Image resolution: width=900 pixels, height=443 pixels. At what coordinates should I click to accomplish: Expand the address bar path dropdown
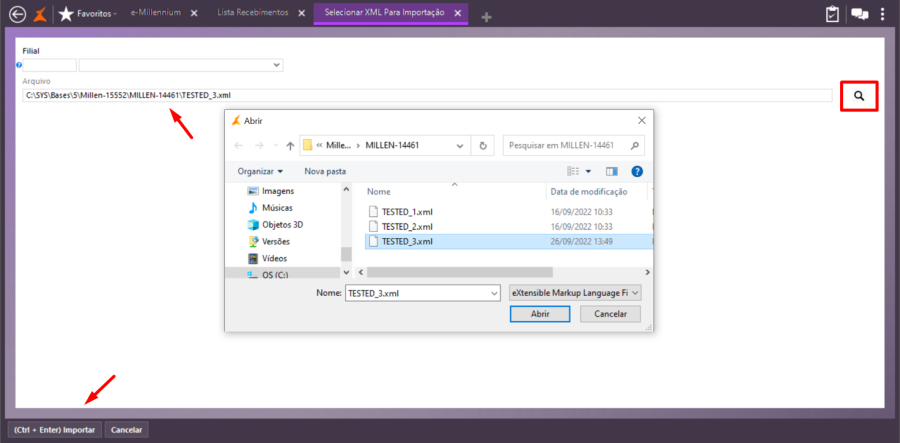pos(460,146)
